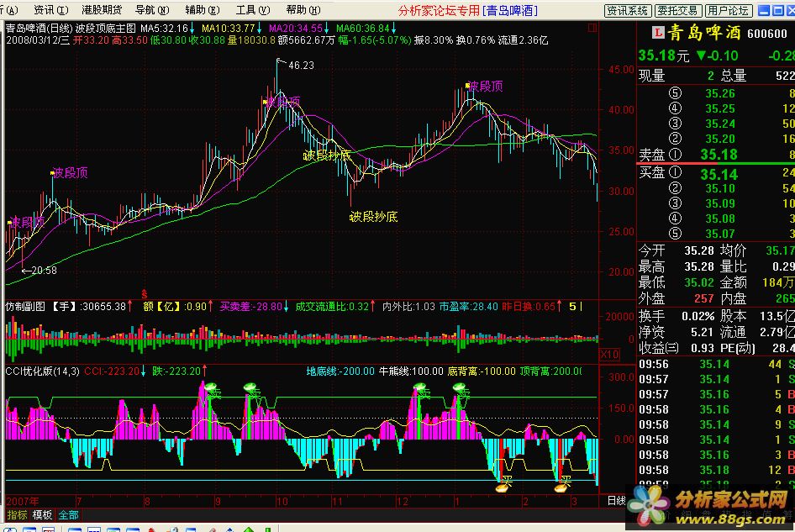Click the upper 波段抄底 label near 35
The width and height of the screenshot is (795, 532).
coord(327,155)
